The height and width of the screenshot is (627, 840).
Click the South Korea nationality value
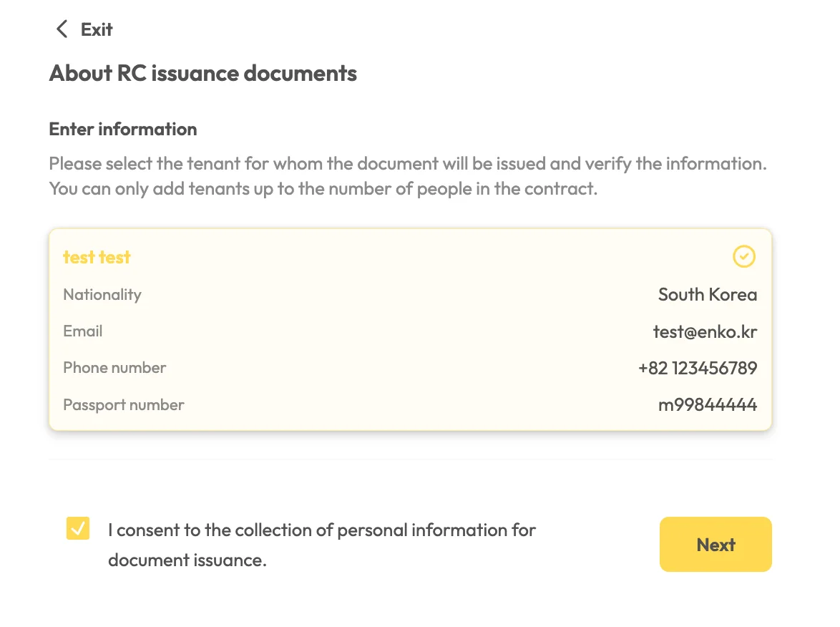click(707, 295)
